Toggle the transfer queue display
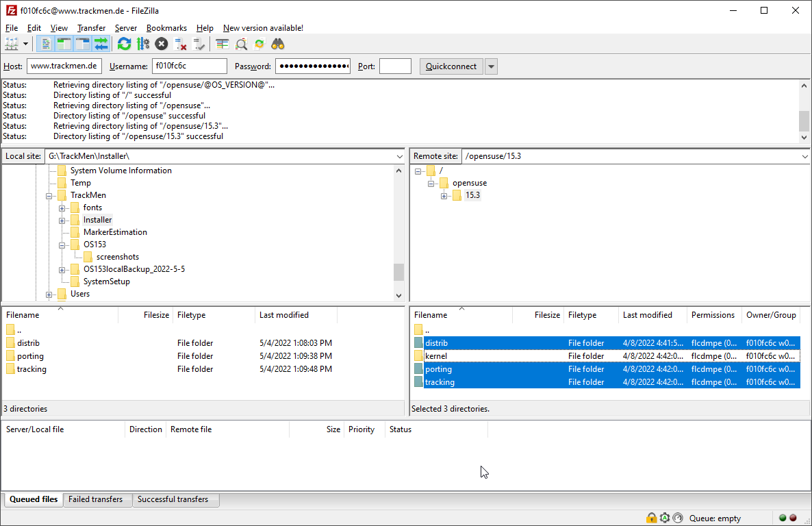 100,42
